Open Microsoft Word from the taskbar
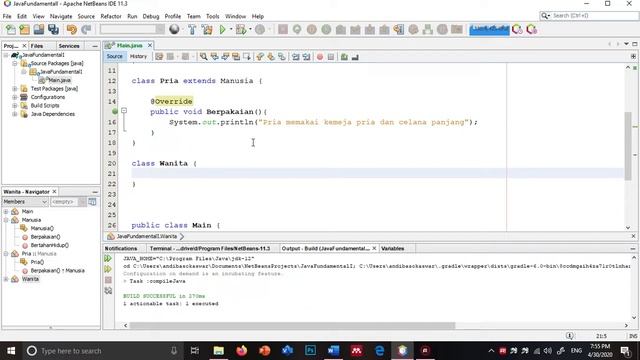This screenshot has width=640, height=360. 333,351
